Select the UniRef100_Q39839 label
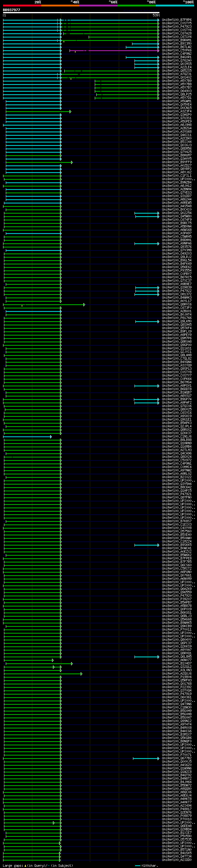This screenshot has width=197, height=868. coord(176,287)
